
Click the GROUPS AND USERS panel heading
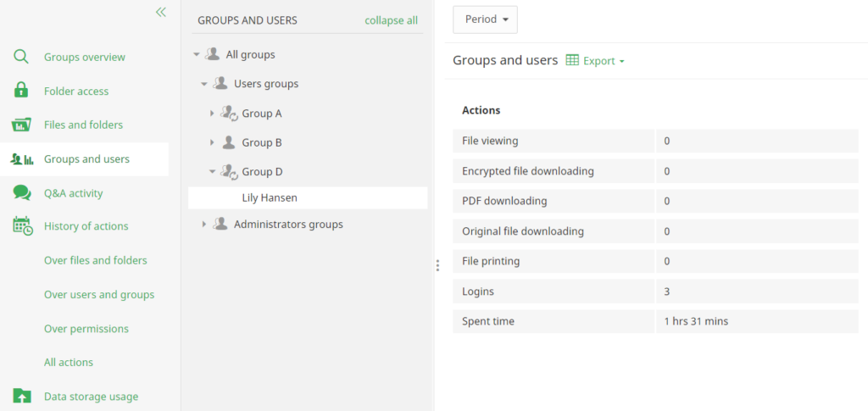coord(248,20)
